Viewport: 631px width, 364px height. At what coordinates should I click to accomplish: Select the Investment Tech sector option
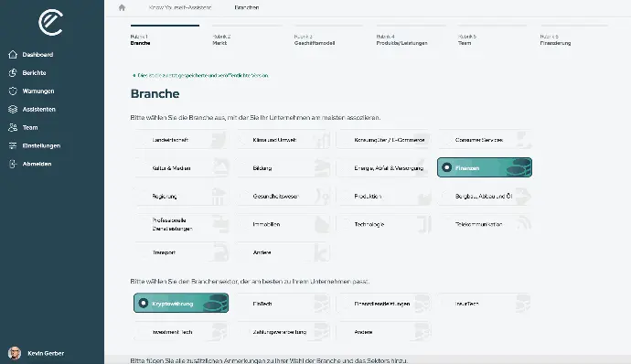(181, 332)
